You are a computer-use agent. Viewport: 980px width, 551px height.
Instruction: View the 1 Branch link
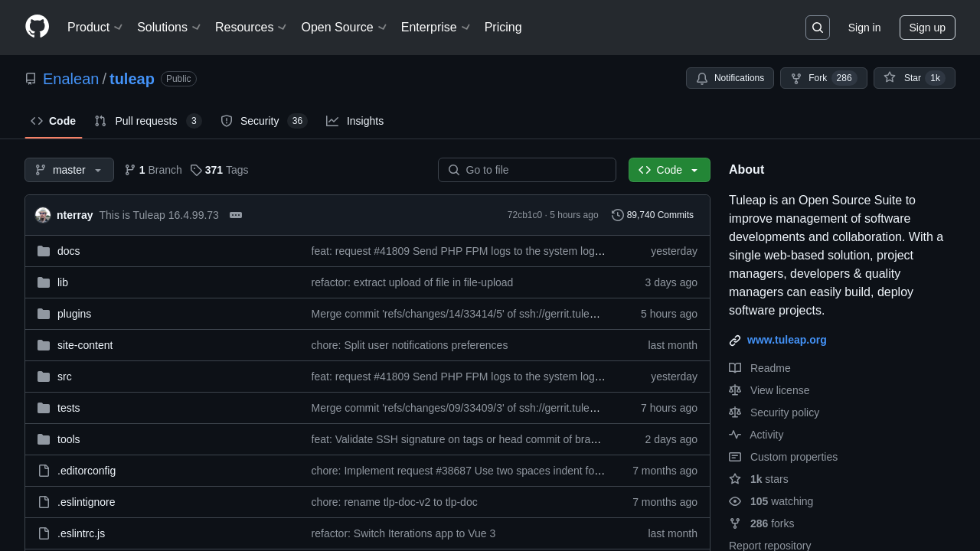153,170
